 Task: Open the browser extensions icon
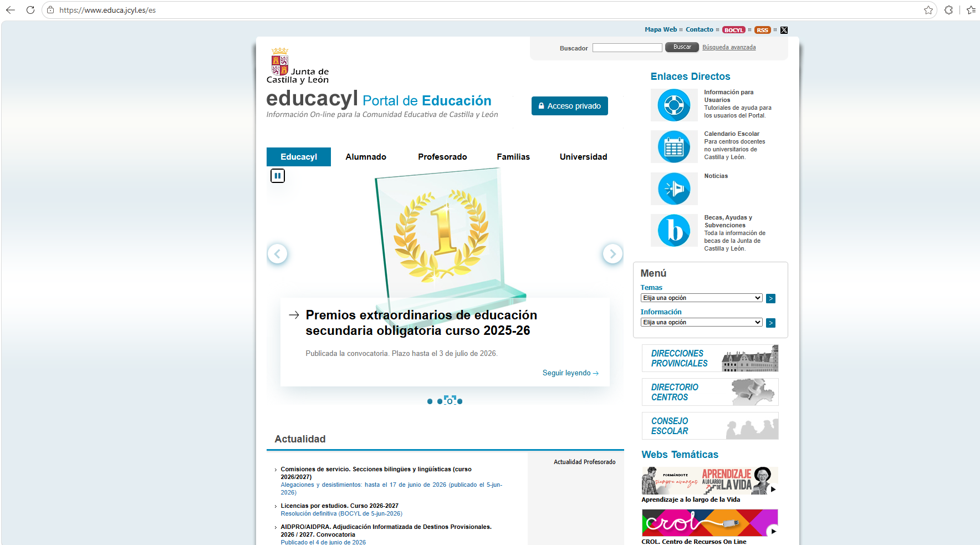tap(948, 10)
